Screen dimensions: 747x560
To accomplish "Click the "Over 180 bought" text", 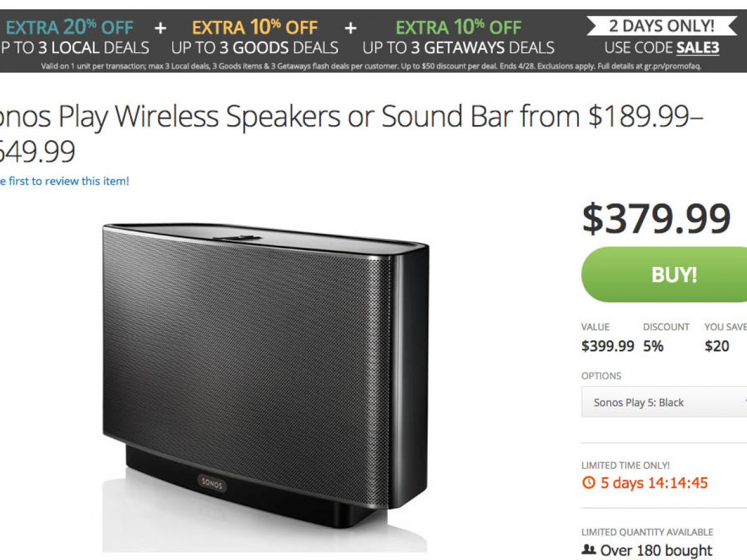I will coord(656,551).
